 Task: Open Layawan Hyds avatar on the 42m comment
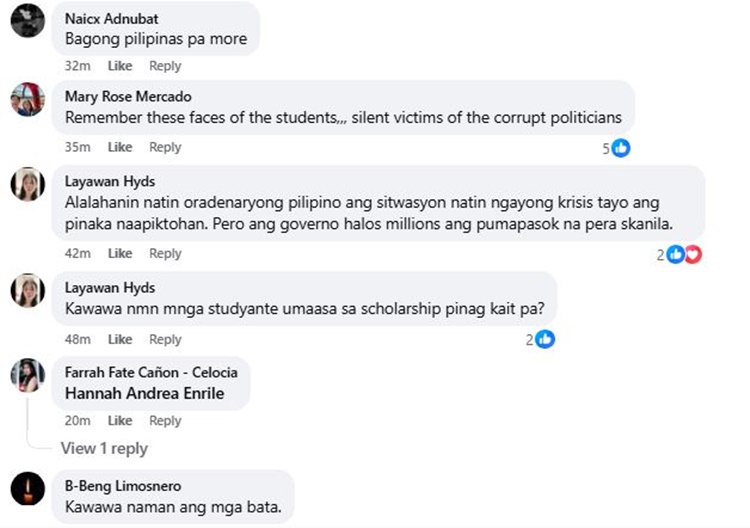point(27,184)
